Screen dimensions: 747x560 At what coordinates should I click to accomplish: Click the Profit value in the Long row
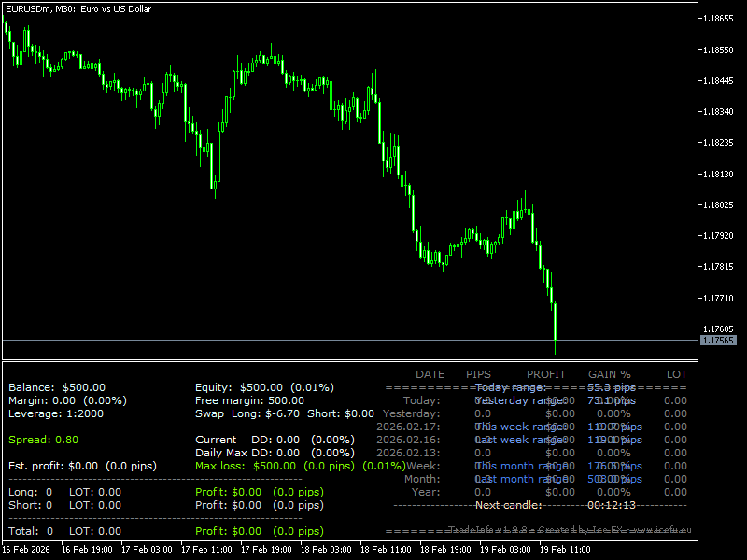(x=260, y=493)
